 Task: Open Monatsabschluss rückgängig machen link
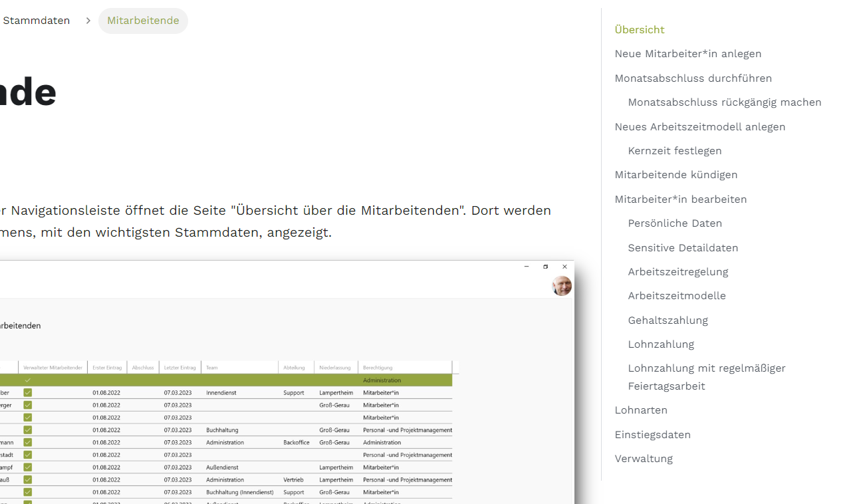[724, 102]
